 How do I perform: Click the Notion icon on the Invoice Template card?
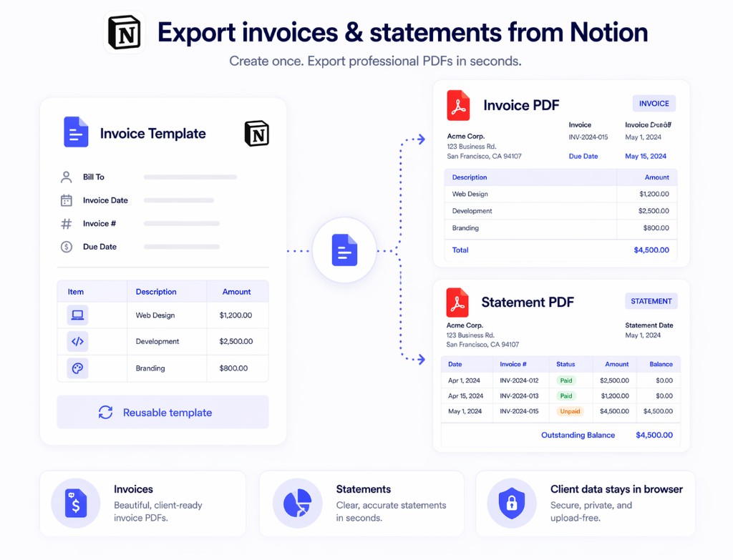click(x=256, y=133)
